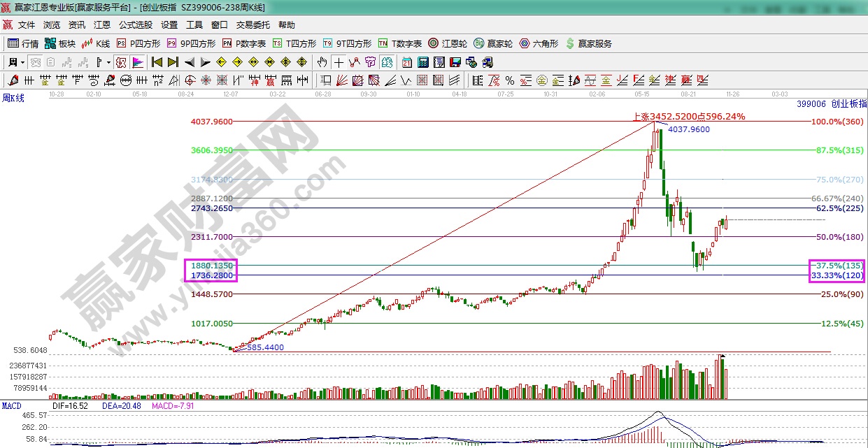
Task: Toggle the 权 adjustment button
Action: [121, 62]
